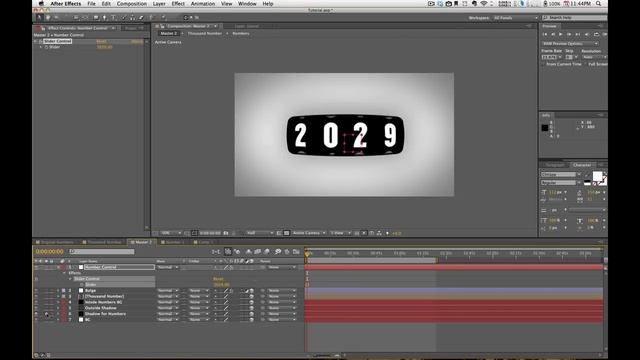
Task: Click the Apple menu logo
Action: tap(41, 4)
